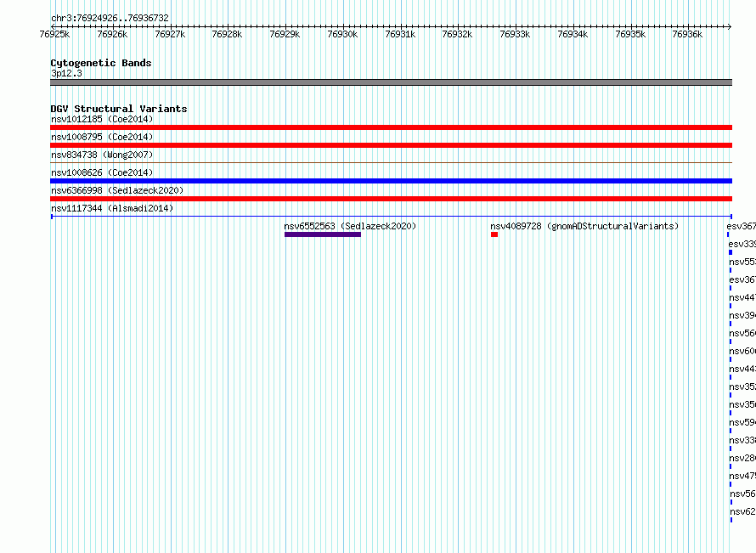Select the red bar under nsv6366998
756x553 pixels.
tap(391, 199)
